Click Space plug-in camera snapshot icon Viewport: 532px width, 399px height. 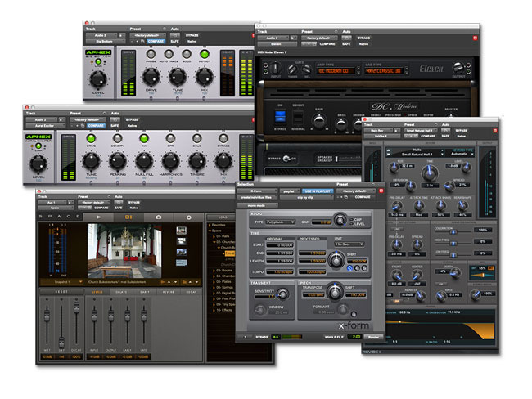pos(158,217)
